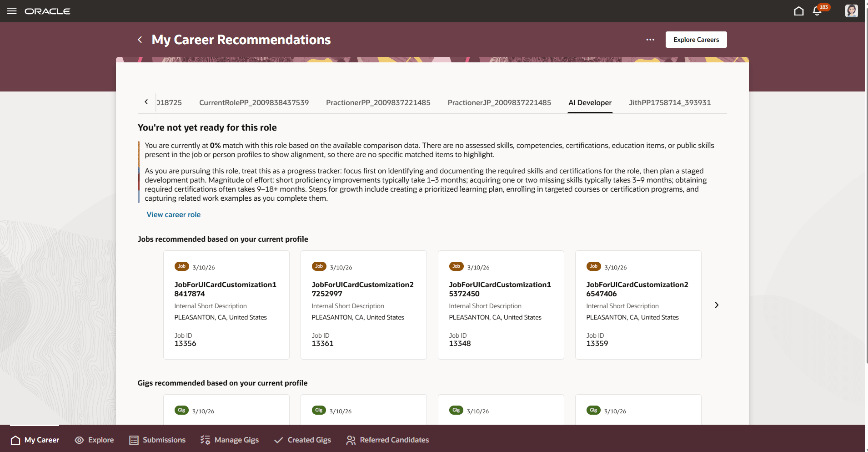Select the JithPP1758714_393931 tab
This screenshot has width=868, height=452.
(670, 103)
